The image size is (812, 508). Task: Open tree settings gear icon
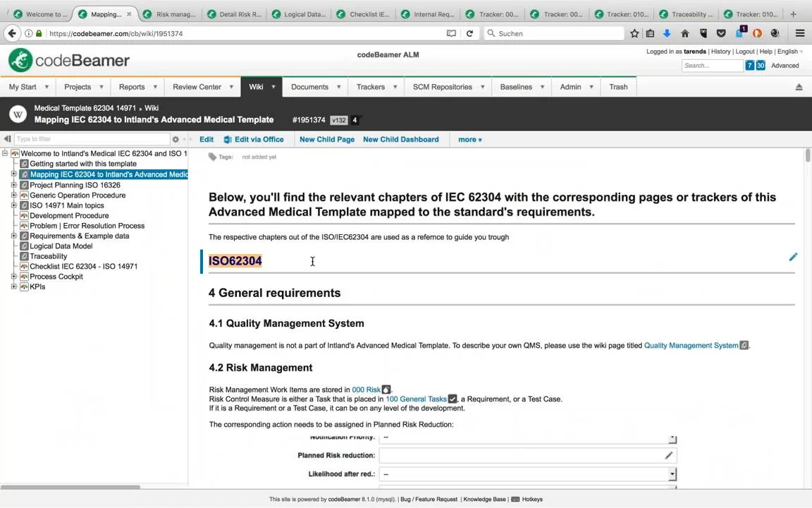click(176, 139)
